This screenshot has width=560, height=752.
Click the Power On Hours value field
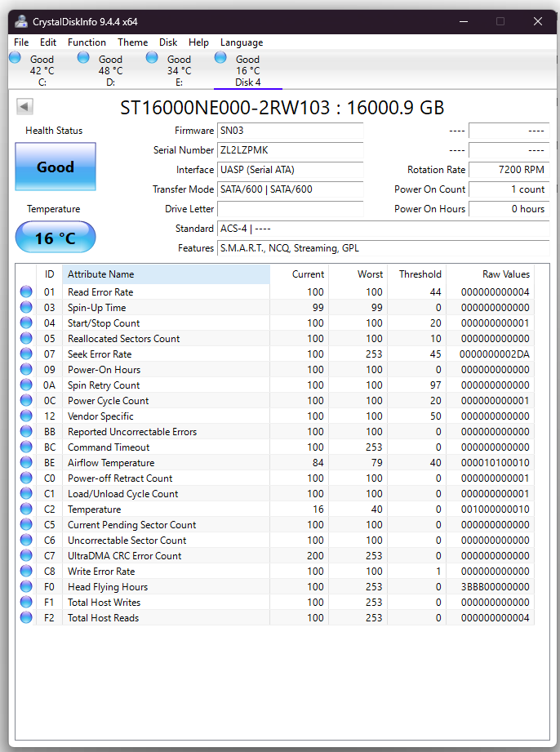pos(509,209)
